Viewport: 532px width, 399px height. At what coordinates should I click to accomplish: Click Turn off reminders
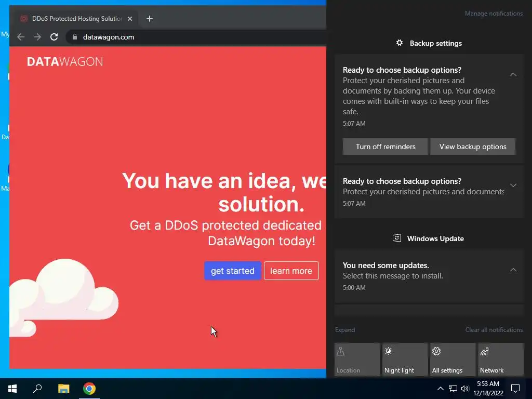coord(385,147)
